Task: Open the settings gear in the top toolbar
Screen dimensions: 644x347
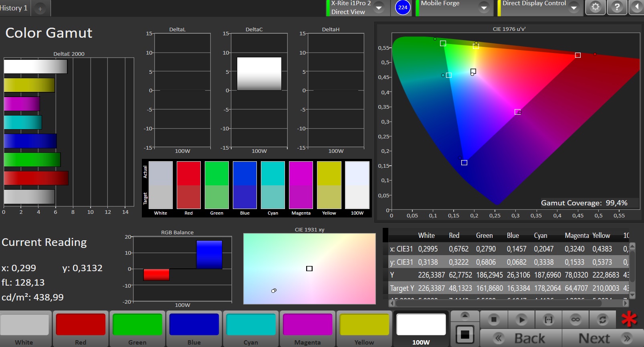Action: (596, 7)
